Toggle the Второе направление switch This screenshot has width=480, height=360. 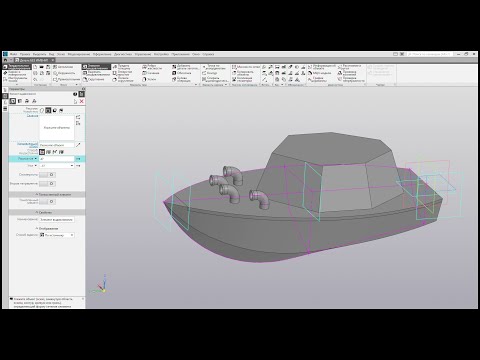pyautogui.click(x=47, y=184)
